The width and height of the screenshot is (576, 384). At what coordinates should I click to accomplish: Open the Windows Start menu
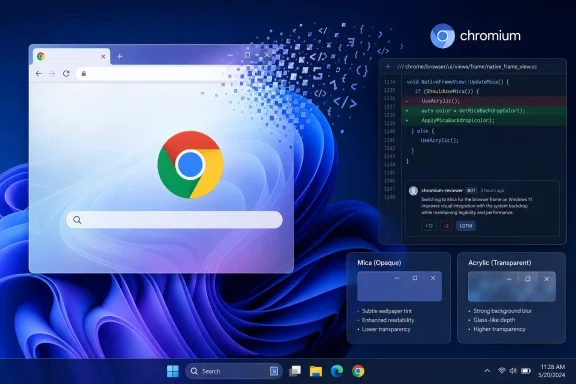[173, 371]
